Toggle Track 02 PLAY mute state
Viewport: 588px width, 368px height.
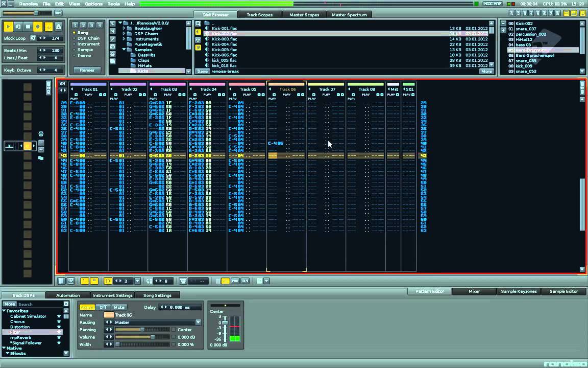point(128,95)
